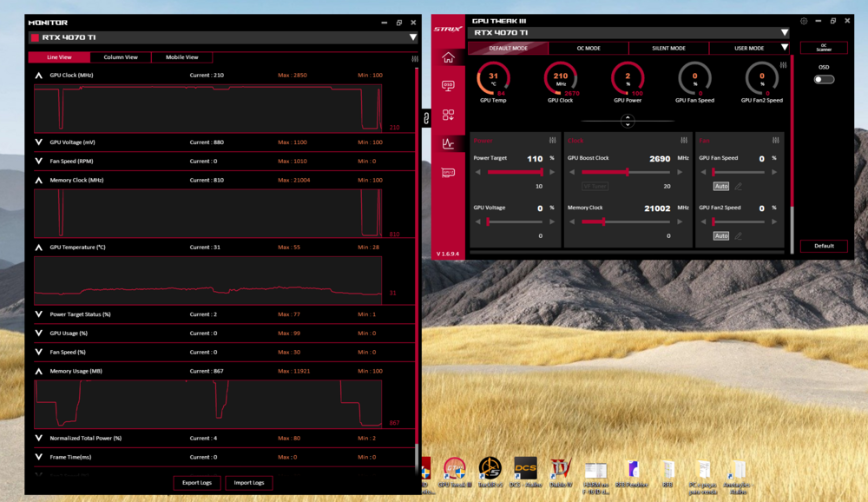868x502 pixels.
Task: Open User Mode profile dropdown arrow
Action: point(785,48)
